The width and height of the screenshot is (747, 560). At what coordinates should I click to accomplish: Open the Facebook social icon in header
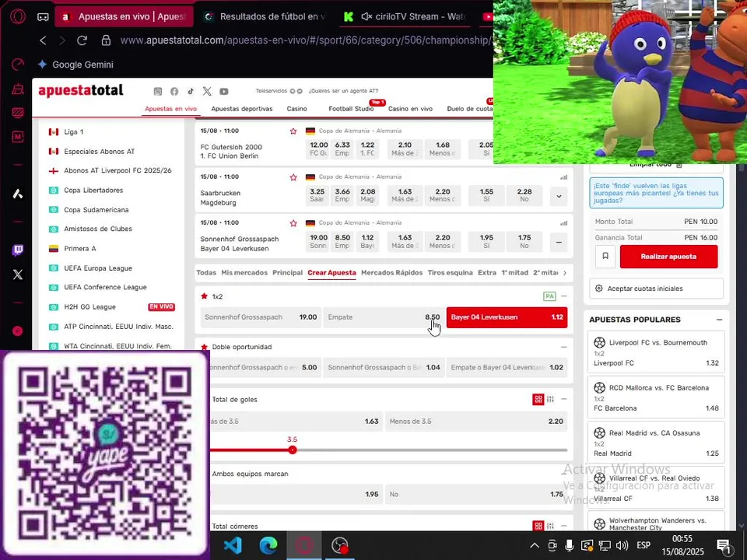tap(174, 92)
